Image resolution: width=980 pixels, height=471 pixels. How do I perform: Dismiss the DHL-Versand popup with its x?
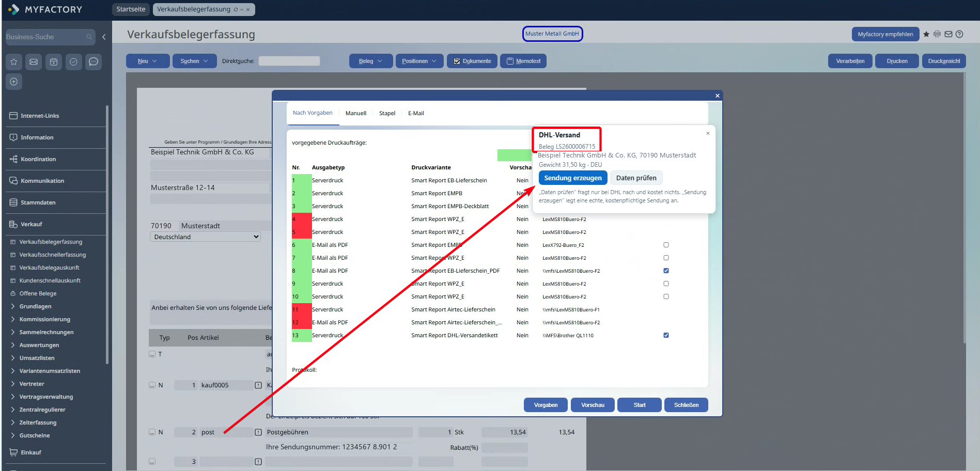coord(708,133)
